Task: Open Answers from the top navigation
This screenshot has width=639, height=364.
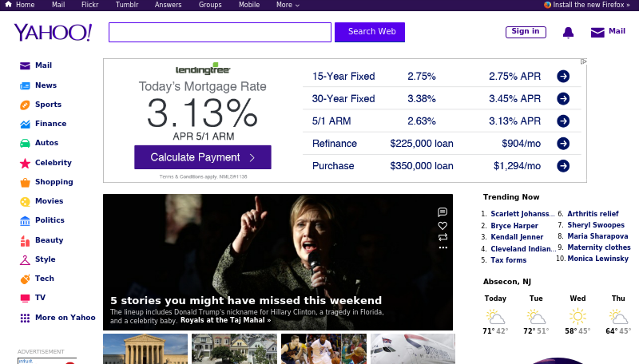Action: coord(168,5)
